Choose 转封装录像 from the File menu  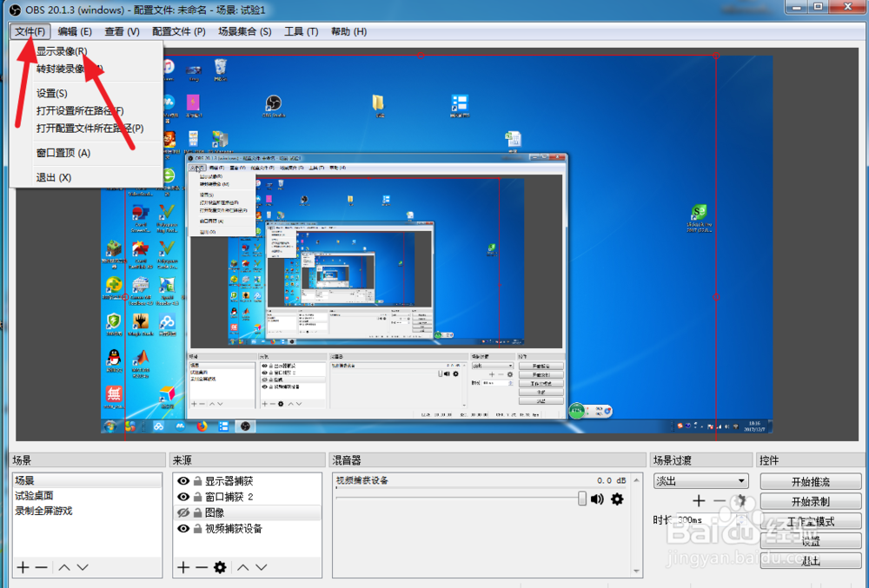(x=70, y=69)
